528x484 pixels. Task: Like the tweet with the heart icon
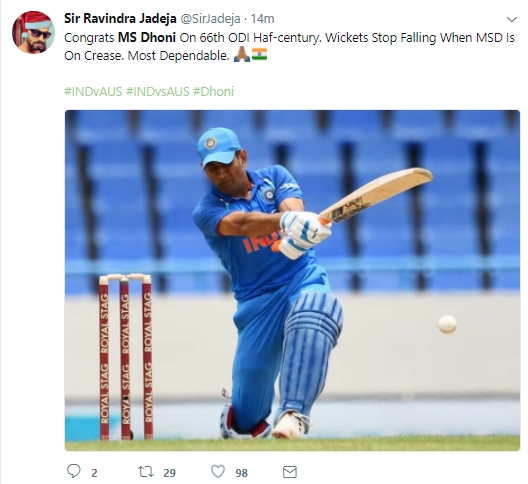[218, 471]
